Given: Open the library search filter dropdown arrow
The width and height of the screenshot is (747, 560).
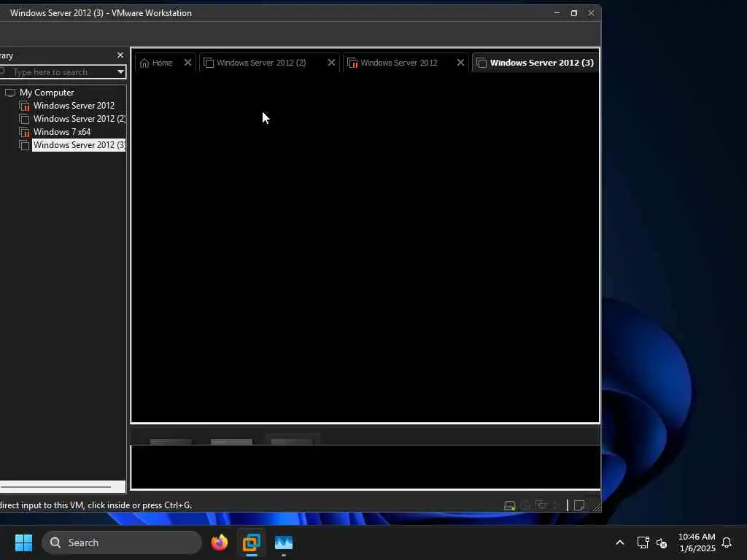Looking at the screenshot, I should click(x=121, y=72).
